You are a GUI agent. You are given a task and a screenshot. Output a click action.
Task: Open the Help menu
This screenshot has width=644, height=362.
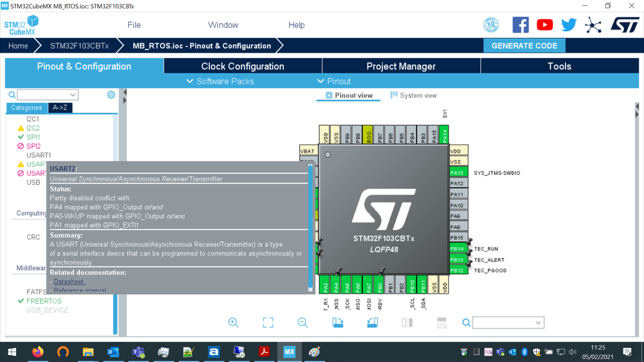297,25
